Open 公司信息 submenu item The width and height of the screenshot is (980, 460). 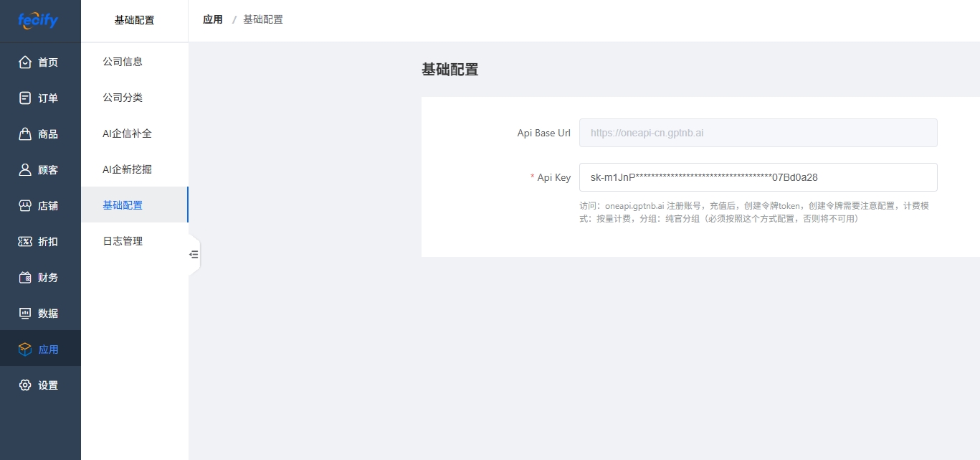click(123, 62)
